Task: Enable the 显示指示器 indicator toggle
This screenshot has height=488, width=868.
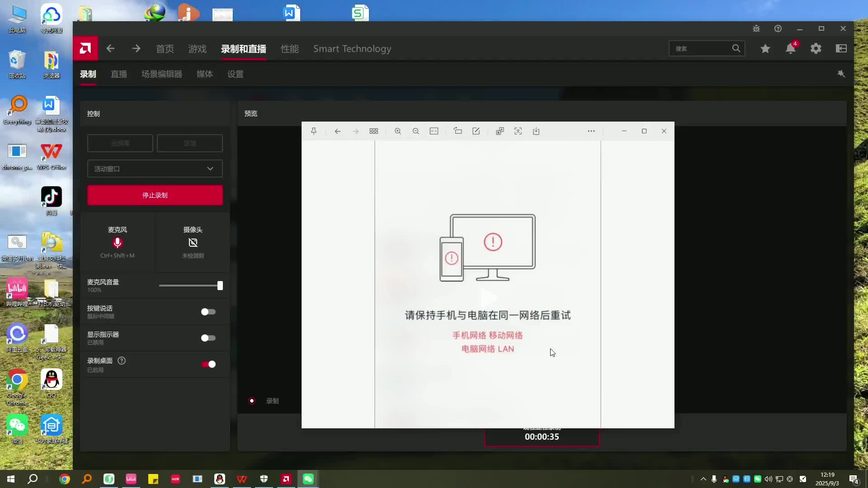Action: (208, 338)
